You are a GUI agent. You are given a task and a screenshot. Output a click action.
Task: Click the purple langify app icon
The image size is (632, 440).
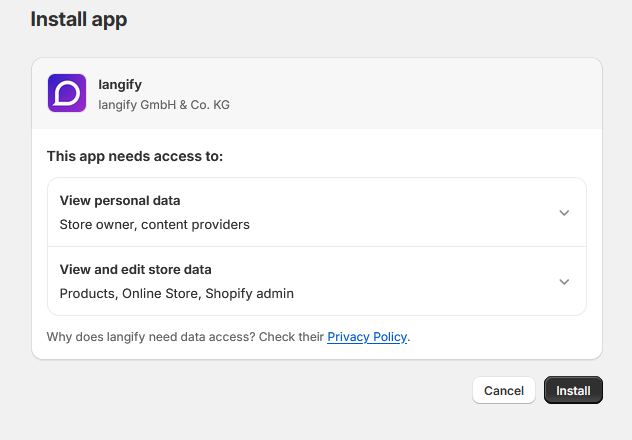[67, 93]
